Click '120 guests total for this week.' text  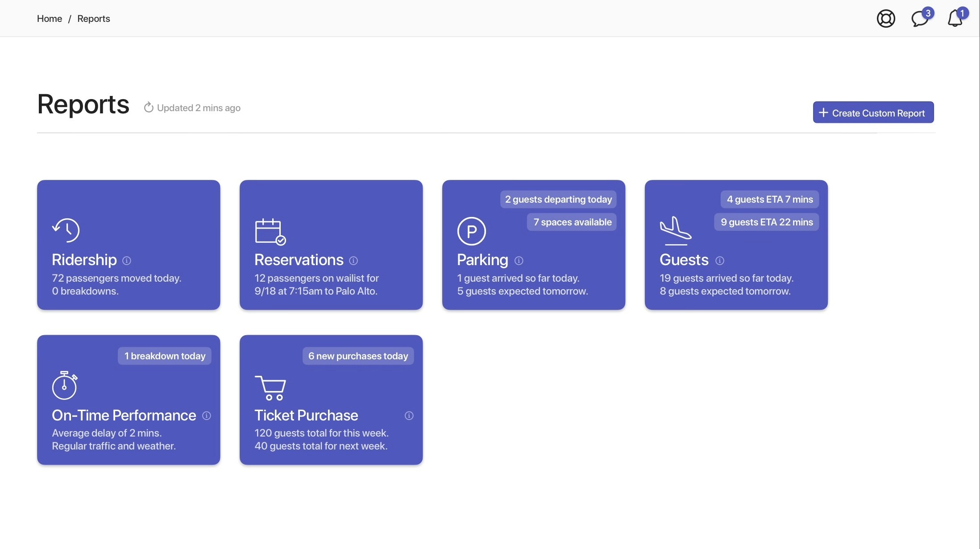[x=321, y=433]
